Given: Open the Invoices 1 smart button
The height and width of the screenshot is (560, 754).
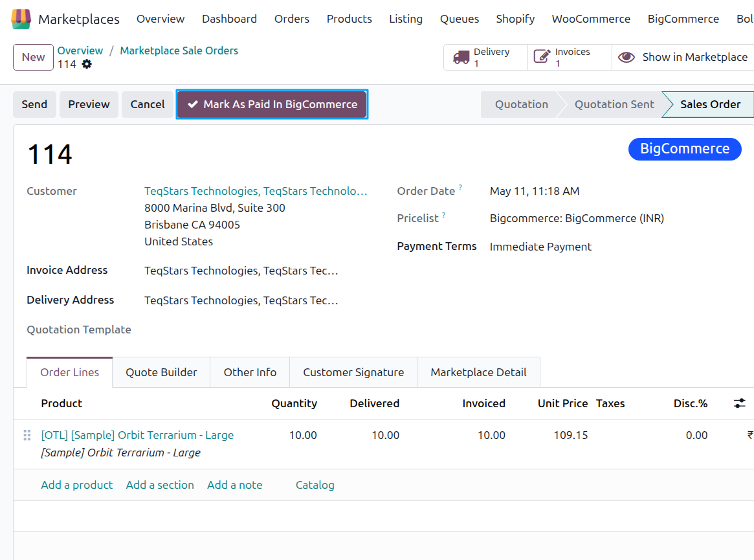Looking at the screenshot, I should click(570, 57).
